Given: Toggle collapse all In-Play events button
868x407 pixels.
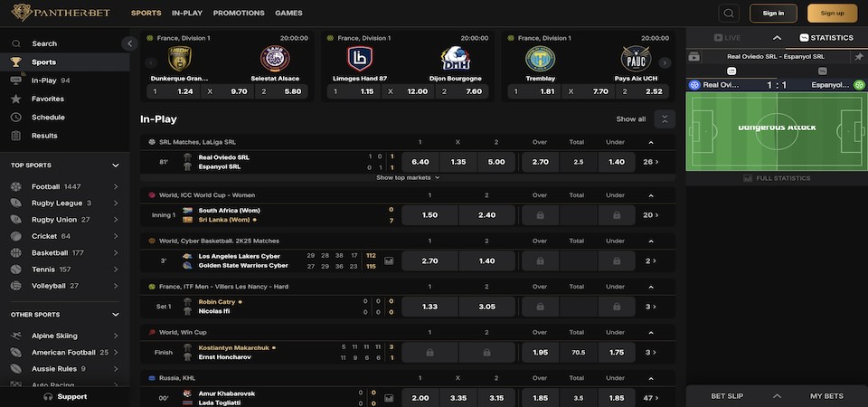Looking at the screenshot, I should click(665, 118).
